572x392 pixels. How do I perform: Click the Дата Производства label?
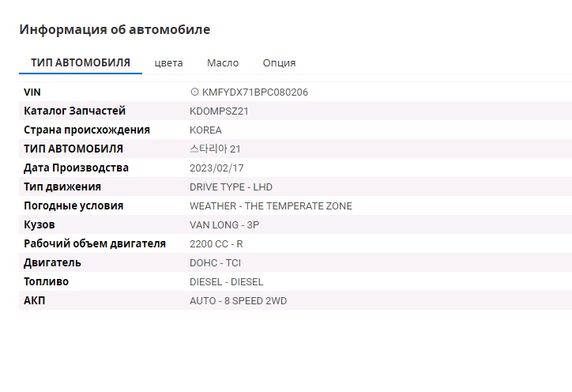77,168
